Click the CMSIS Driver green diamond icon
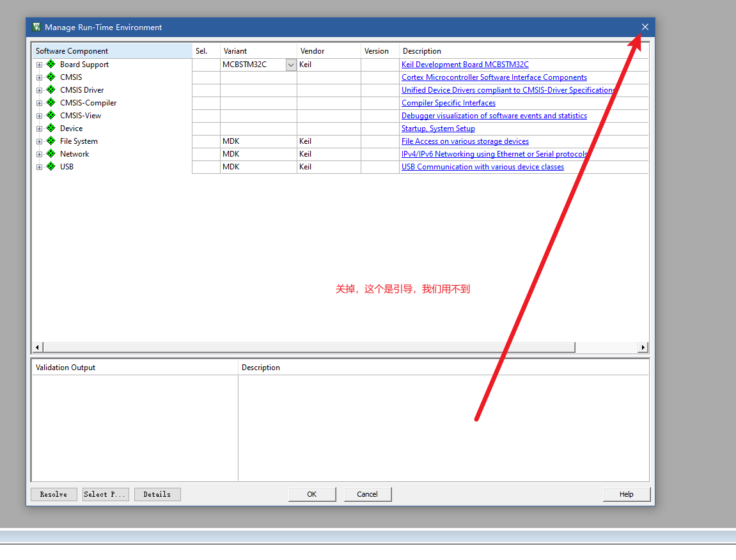 (x=51, y=89)
